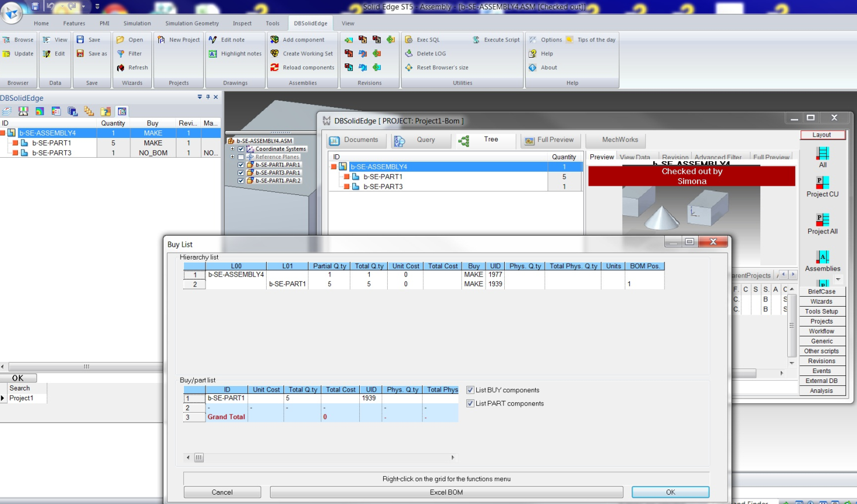Click the Workflow button in layout sidebar

pos(822,331)
